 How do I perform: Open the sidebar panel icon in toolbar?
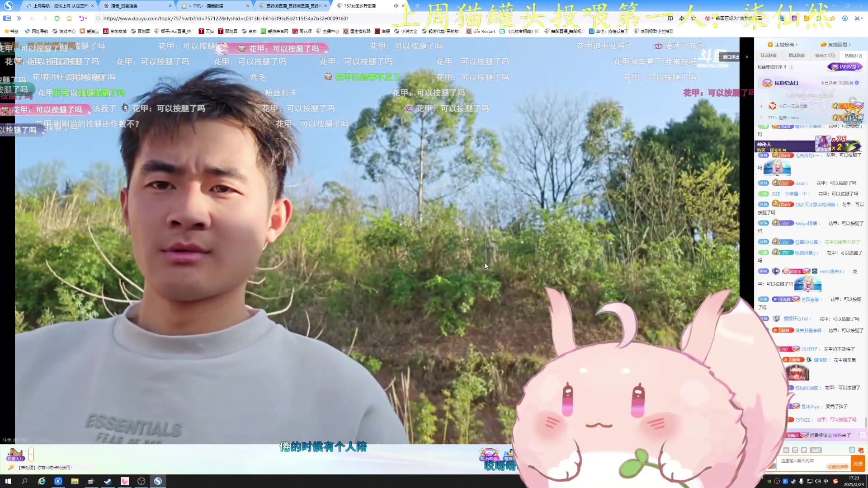(x=7, y=19)
